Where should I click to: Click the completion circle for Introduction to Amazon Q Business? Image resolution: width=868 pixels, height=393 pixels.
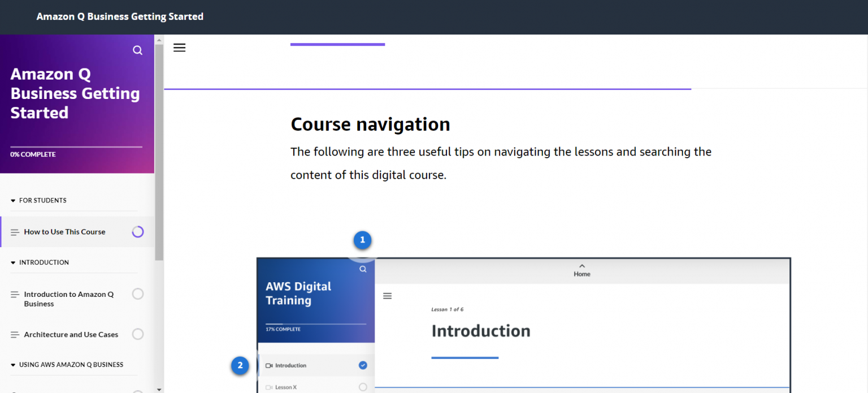pos(138,293)
